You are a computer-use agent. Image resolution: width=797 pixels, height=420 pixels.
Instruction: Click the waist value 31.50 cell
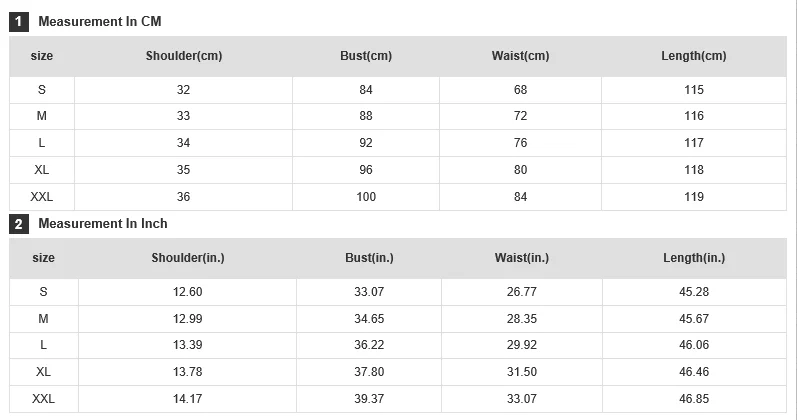click(522, 372)
